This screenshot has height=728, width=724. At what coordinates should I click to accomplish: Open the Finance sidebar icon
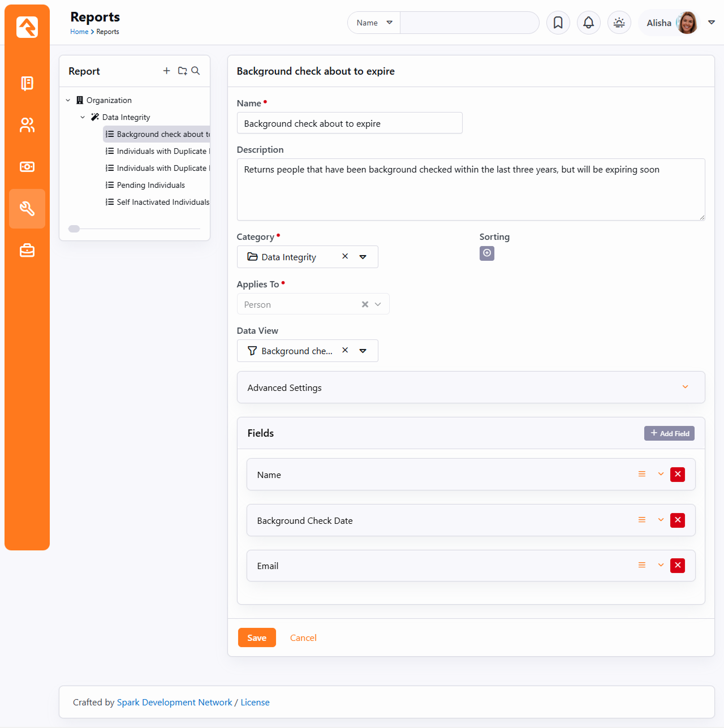(27, 167)
